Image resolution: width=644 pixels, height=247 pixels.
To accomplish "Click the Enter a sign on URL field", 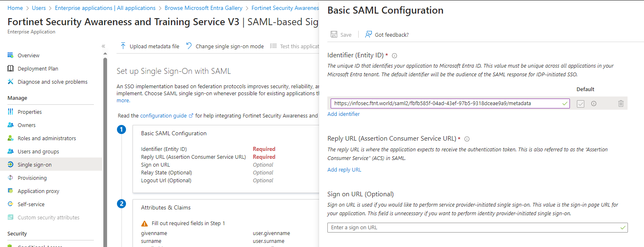I will [x=478, y=228].
